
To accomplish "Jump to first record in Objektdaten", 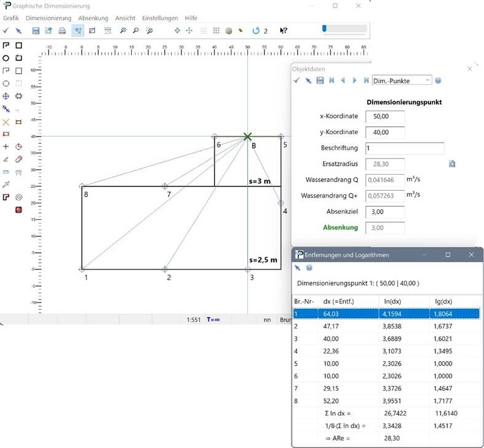I will coord(331,80).
